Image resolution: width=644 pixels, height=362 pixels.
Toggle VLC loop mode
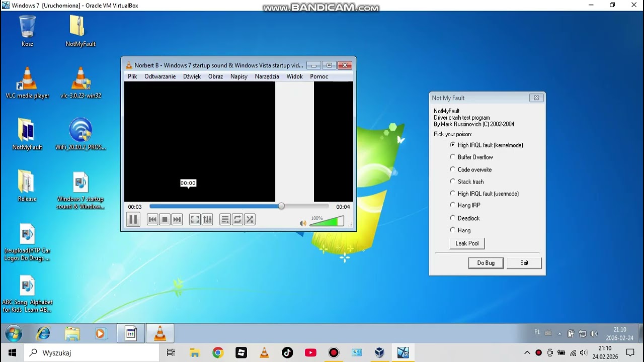click(237, 219)
